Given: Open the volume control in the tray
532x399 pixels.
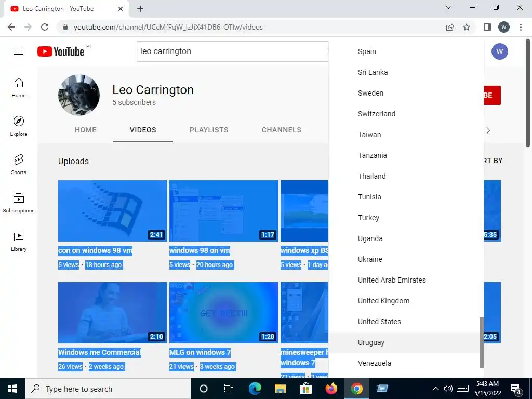Looking at the screenshot, I should 448,389.
